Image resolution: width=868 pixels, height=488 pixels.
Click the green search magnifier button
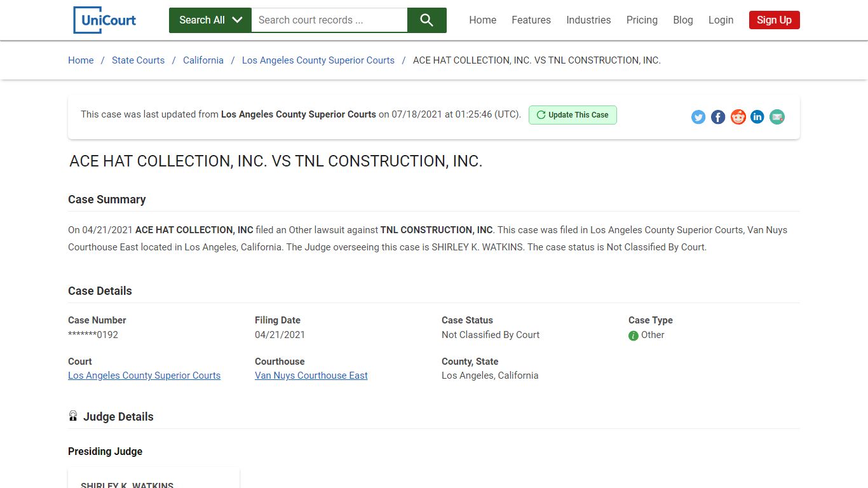(x=427, y=20)
